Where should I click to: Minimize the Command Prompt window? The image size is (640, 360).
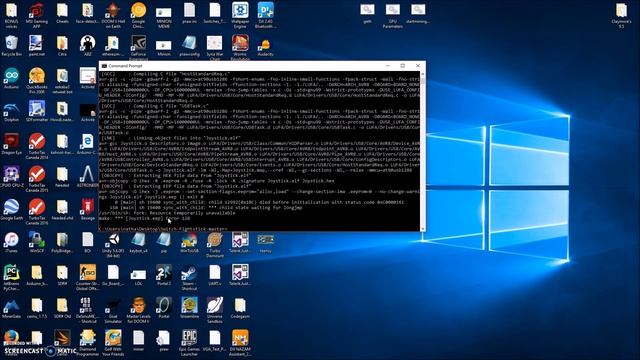click(x=388, y=65)
